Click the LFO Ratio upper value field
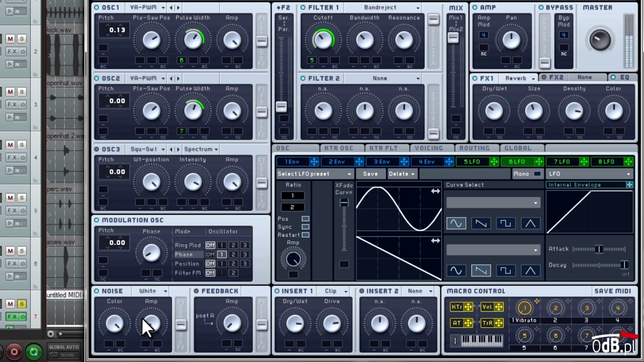This screenshot has height=362, width=644. pyautogui.click(x=292, y=195)
